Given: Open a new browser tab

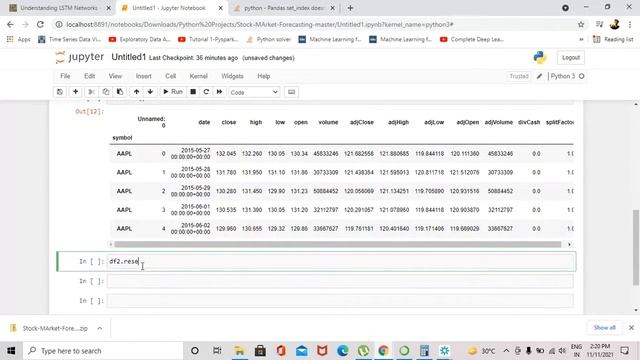Looking at the screenshot, I should (350, 8).
